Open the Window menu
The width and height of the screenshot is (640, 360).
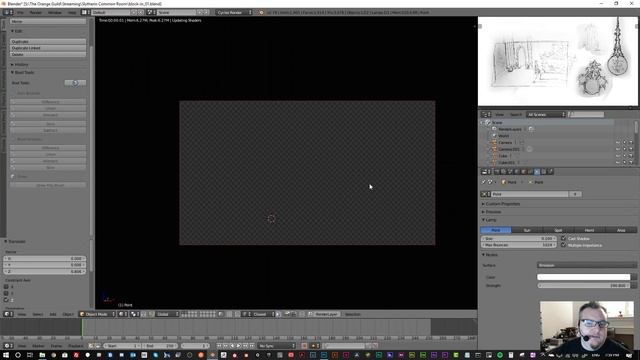point(55,12)
